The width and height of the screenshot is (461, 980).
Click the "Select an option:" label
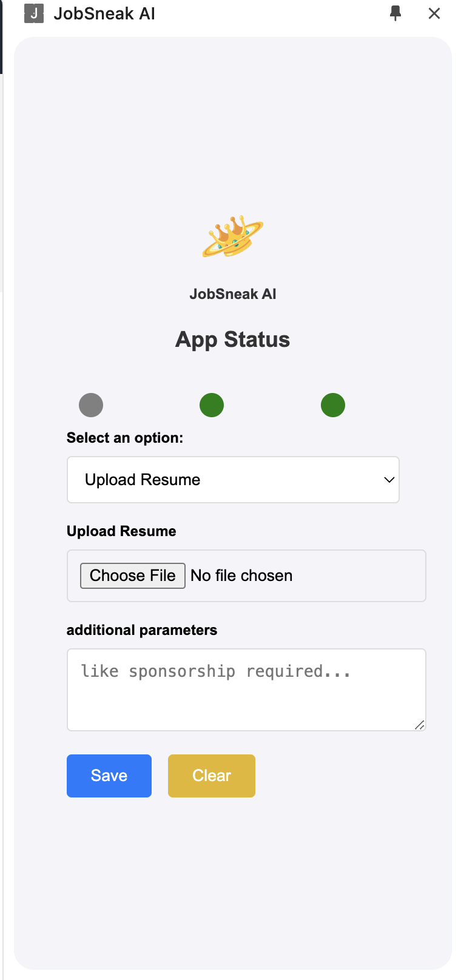click(x=125, y=438)
